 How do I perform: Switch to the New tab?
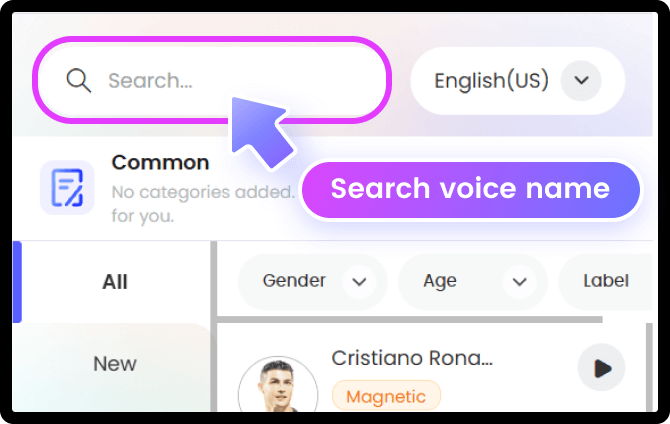115,364
